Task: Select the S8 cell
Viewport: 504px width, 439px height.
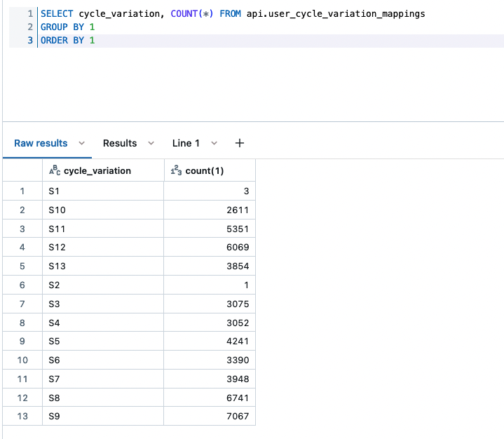Action: (103, 398)
